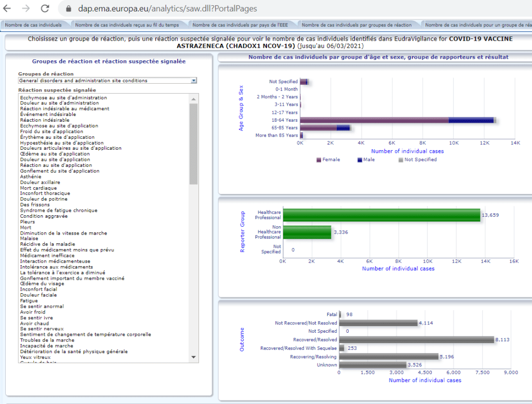This screenshot has width=532, height=404.
Task: Choose 'Fatigue' from the reaction list
Action: (x=29, y=301)
